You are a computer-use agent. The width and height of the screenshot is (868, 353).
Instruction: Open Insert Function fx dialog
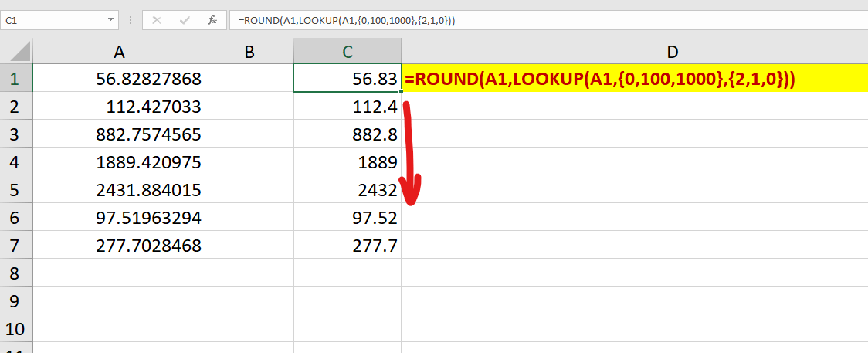coord(212,21)
